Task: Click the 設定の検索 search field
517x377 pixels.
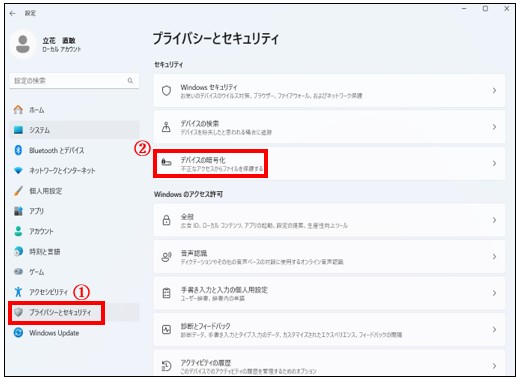Action: tap(74, 81)
